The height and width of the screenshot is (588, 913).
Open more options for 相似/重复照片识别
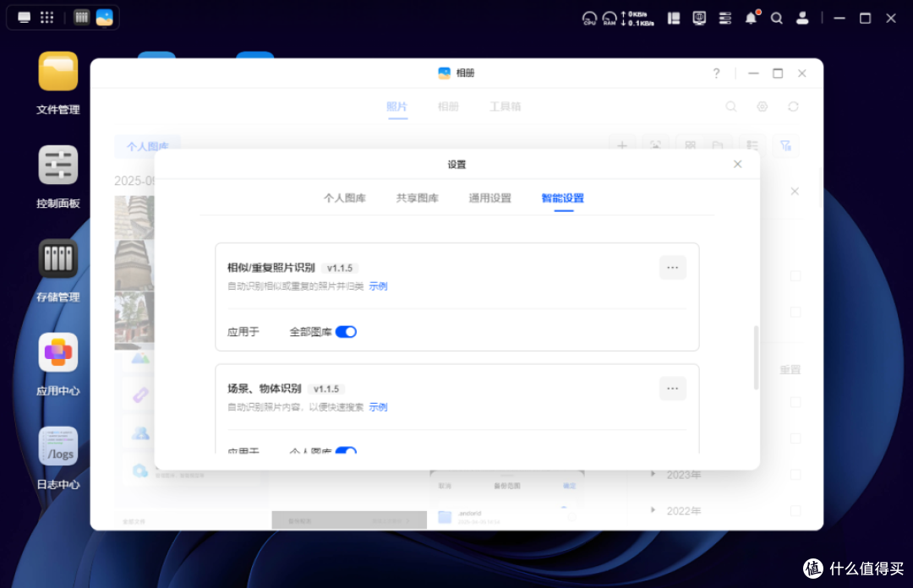coord(673,268)
